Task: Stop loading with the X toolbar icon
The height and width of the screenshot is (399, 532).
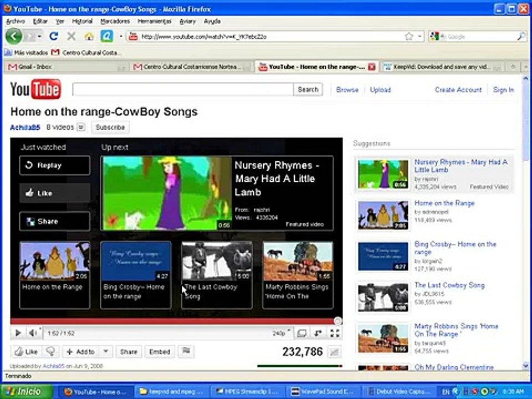Action: 71,36
